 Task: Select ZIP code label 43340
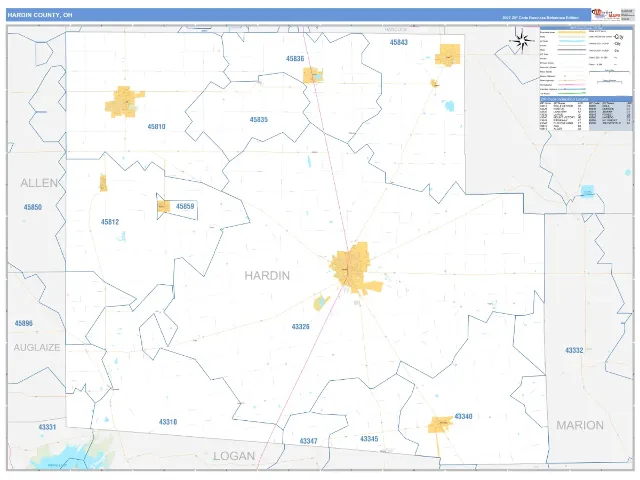point(463,416)
